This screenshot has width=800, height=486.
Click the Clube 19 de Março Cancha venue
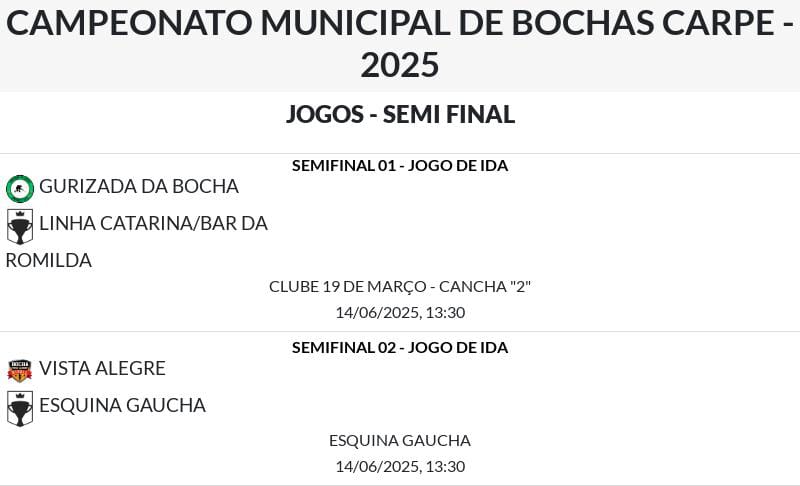400,287
